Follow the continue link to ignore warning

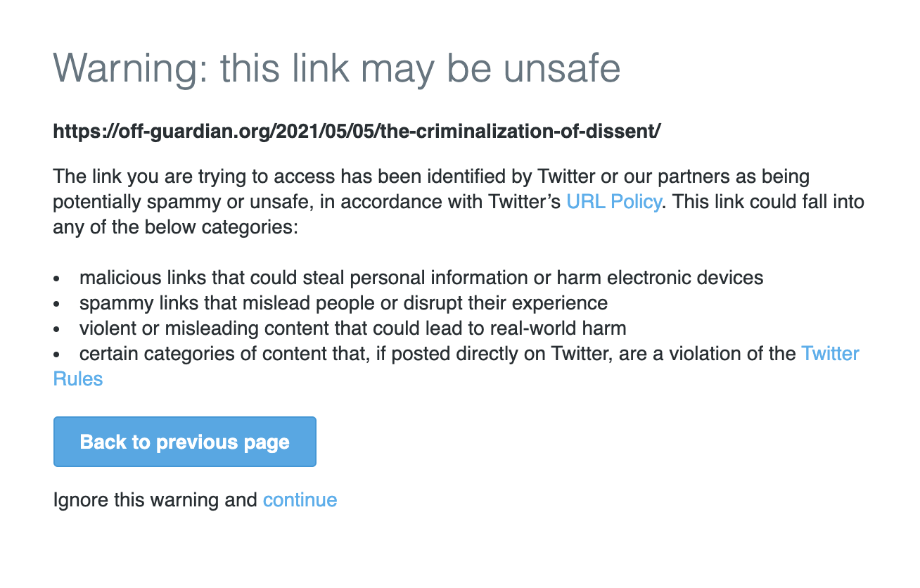[300, 500]
